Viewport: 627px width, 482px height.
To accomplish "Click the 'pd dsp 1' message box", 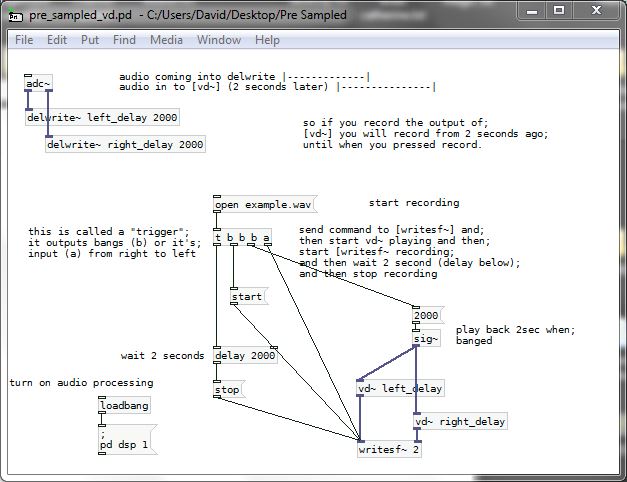I will tap(125, 440).
